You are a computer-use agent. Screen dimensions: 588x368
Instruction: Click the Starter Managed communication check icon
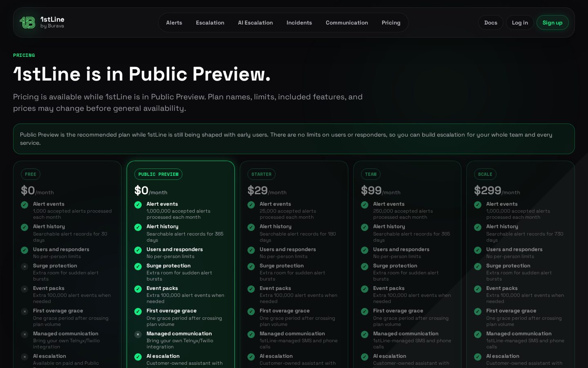(x=251, y=334)
